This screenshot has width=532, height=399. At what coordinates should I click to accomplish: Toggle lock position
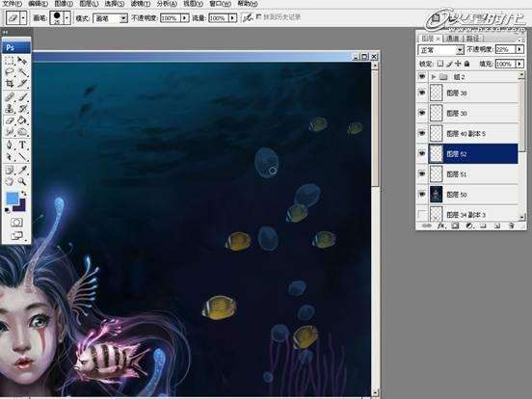(x=458, y=64)
